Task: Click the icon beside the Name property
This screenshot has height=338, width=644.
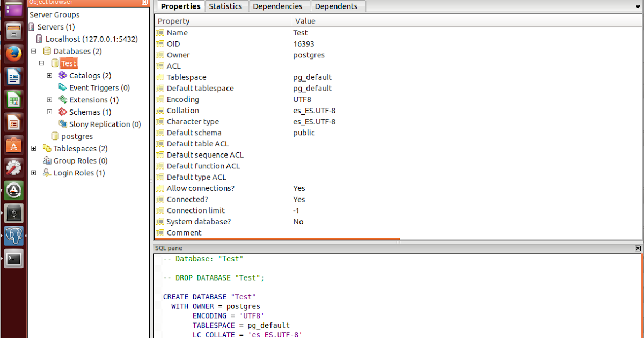Action: tap(159, 33)
